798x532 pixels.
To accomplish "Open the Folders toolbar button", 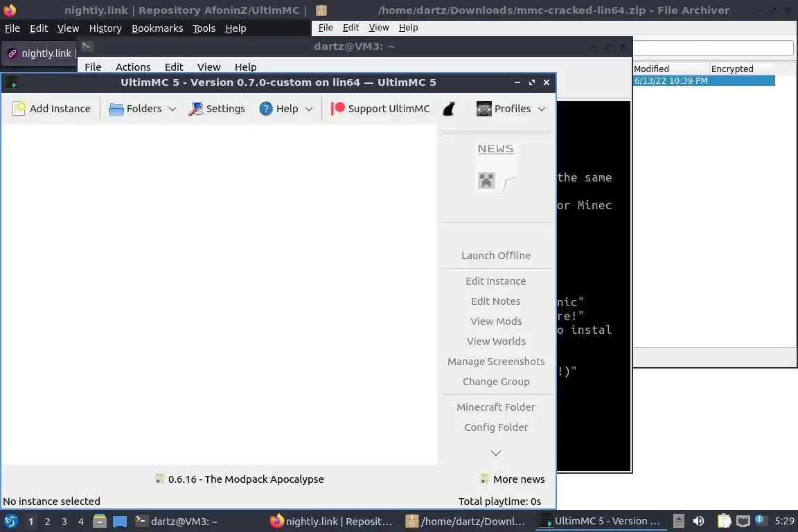I will (x=135, y=109).
